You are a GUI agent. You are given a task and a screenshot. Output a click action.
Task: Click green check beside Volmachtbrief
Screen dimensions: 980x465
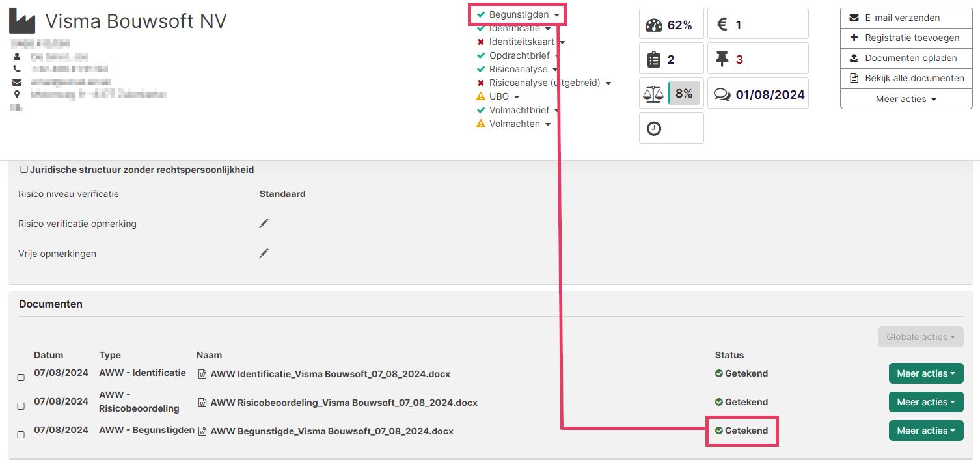coord(481,110)
